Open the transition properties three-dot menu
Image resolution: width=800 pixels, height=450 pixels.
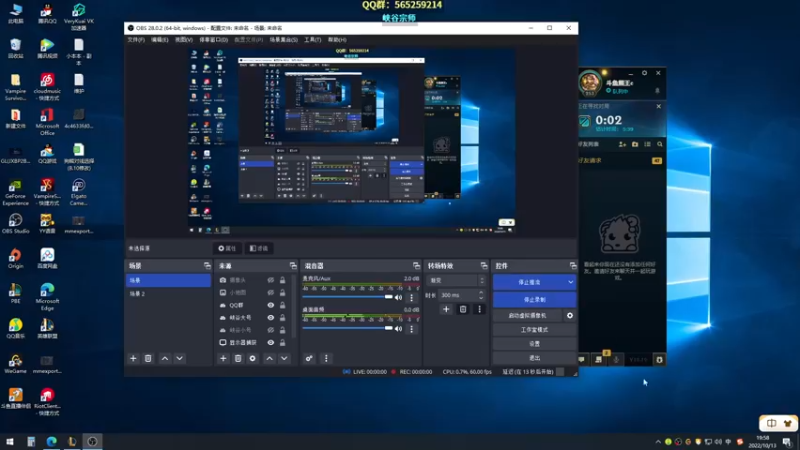479,309
